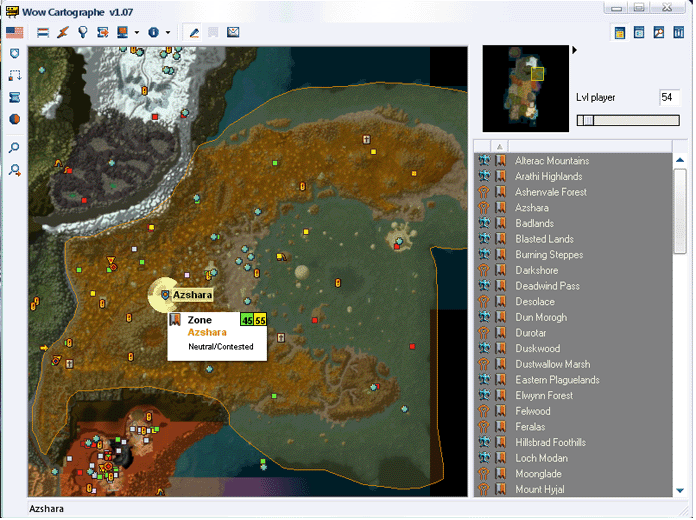Screen dimensions: 696x520
Task: Click the yellow arrow marker at the map's west edge
Action: [x=44, y=348]
